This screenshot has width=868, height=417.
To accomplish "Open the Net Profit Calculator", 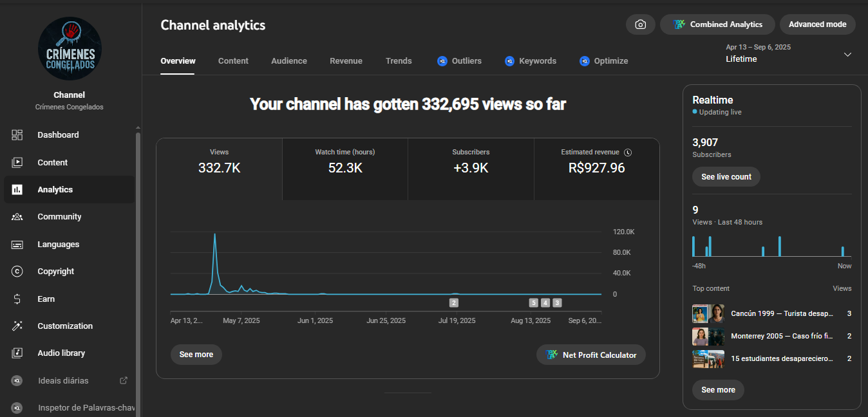I will [x=590, y=355].
